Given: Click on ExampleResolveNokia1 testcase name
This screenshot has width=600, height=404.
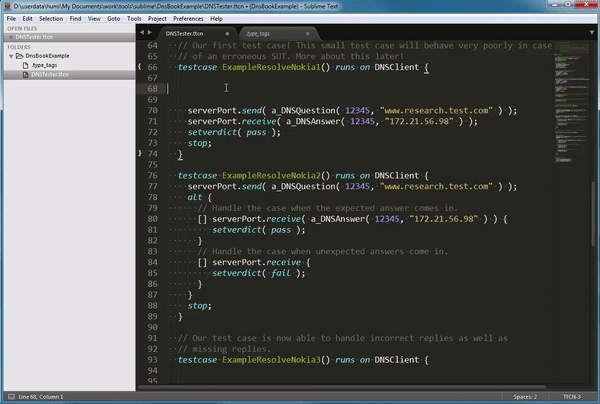Looking at the screenshot, I should (271, 67).
